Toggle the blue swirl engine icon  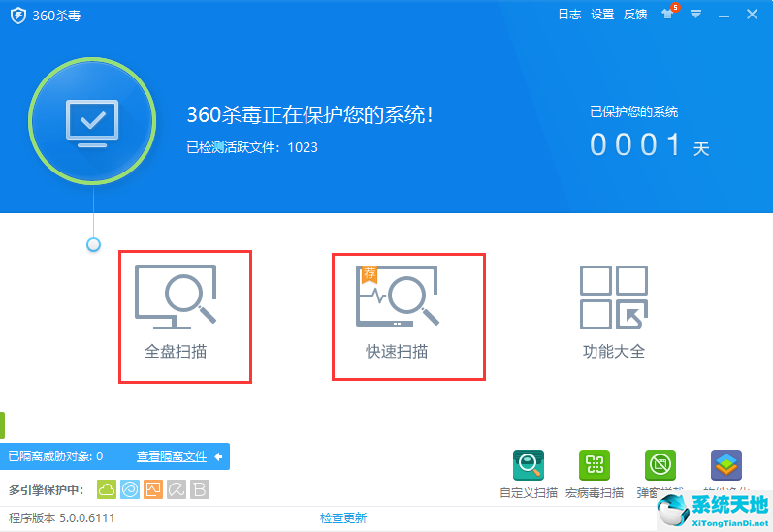click(x=130, y=489)
